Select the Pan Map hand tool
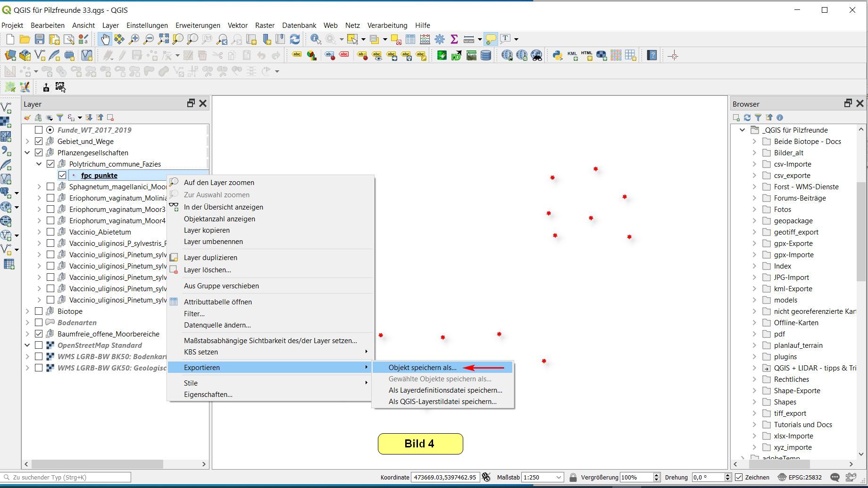Image resolution: width=868 pixels, height=488 pixels. coord(104,39)
